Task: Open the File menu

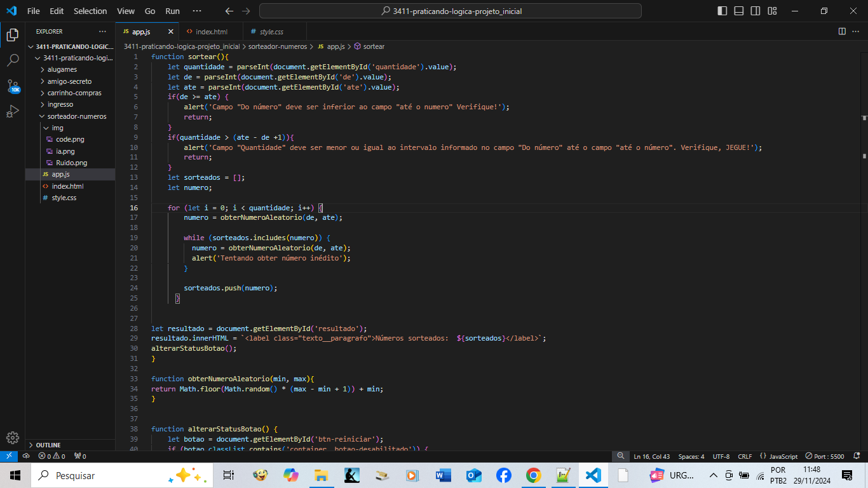Action: tap(34, 11)
